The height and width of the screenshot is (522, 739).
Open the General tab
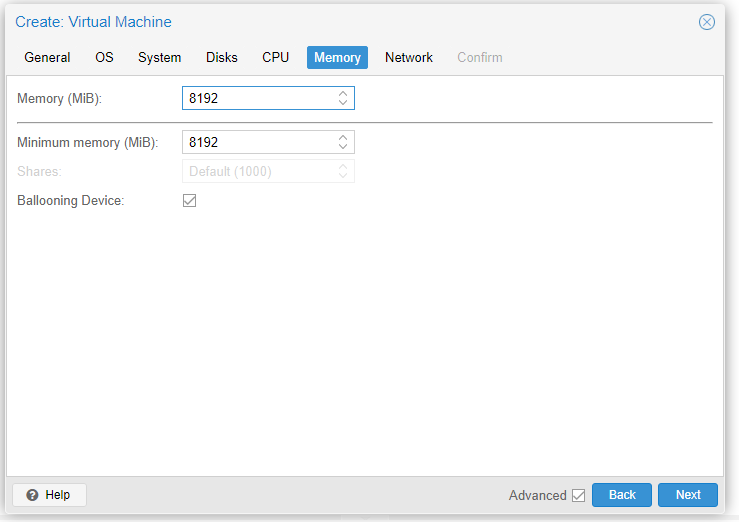[47, 57]
